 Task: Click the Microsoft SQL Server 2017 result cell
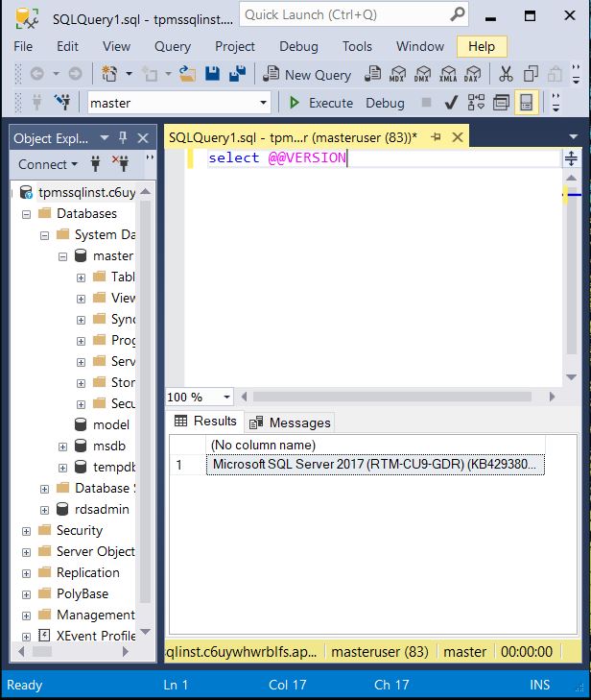coord(375,465)
